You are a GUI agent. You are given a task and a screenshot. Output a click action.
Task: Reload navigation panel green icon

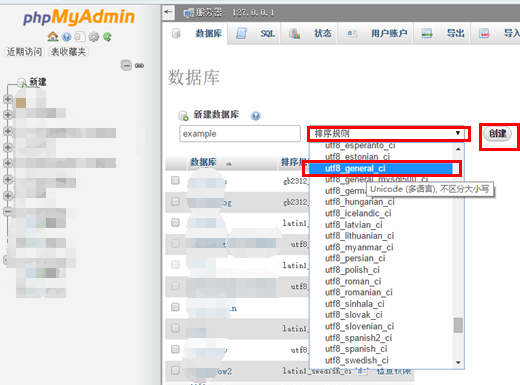(107, 37)
